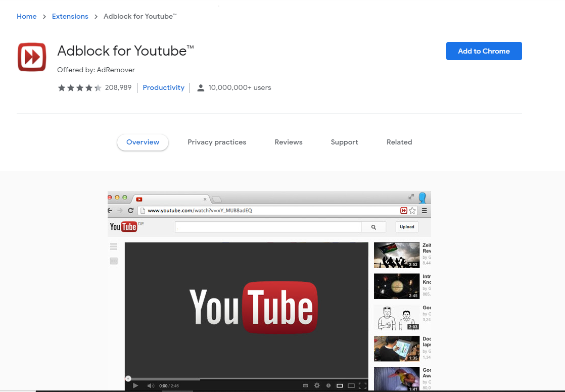This screenshot has height=392, width=565.
Task: Open the Productivity category link
Action: pyautogui.click(x=164, y=87)
